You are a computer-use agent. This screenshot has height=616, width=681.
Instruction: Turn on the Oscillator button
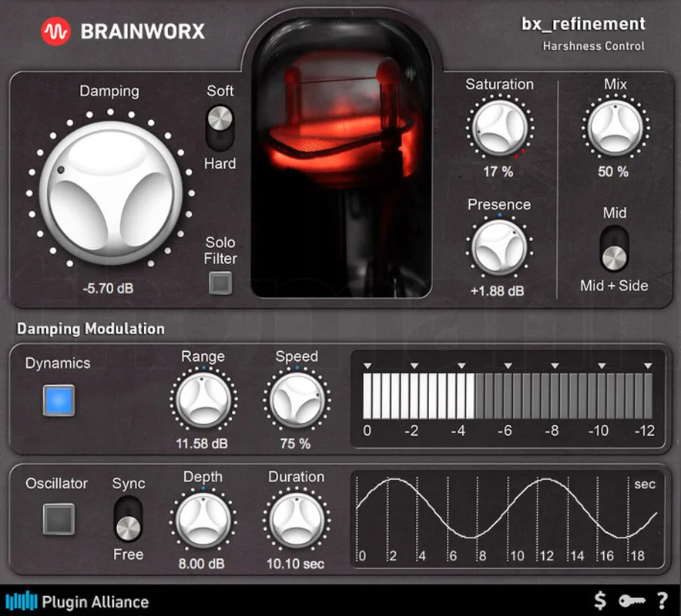59,519
